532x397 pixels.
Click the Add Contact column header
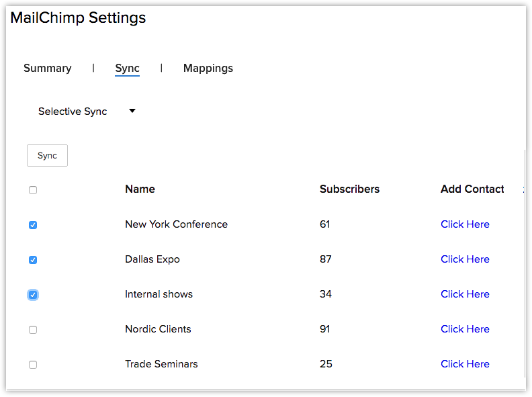(x=472, y=189)
